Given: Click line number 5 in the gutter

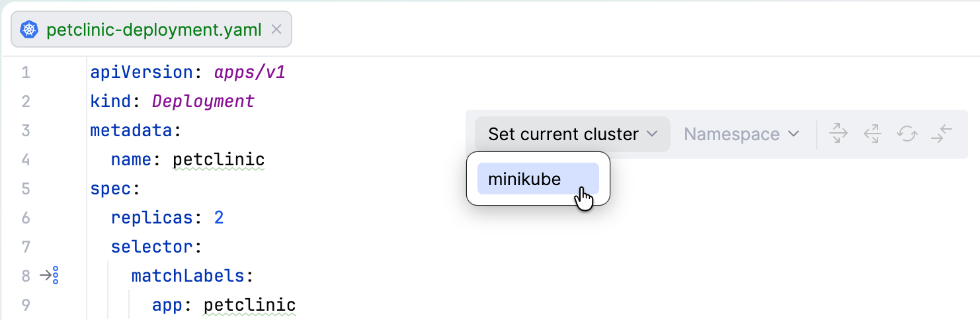Looking at the screenshot, I should [26, 188].
